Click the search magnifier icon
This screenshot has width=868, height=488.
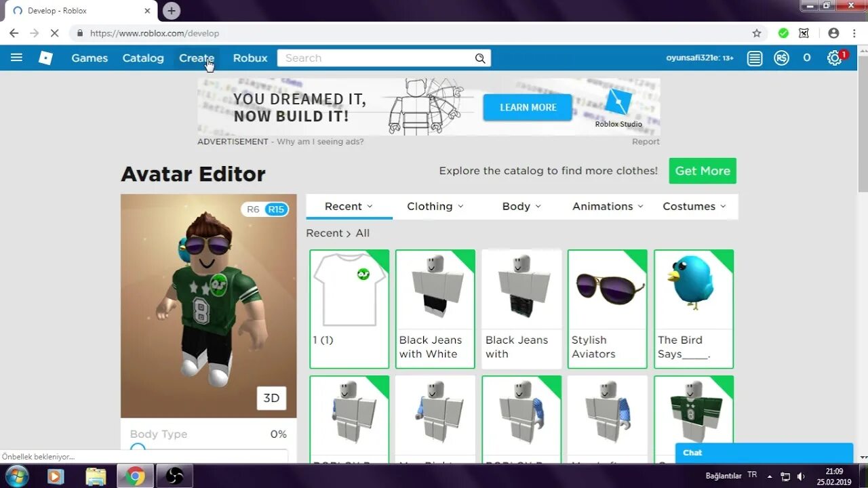pos(480,58)
